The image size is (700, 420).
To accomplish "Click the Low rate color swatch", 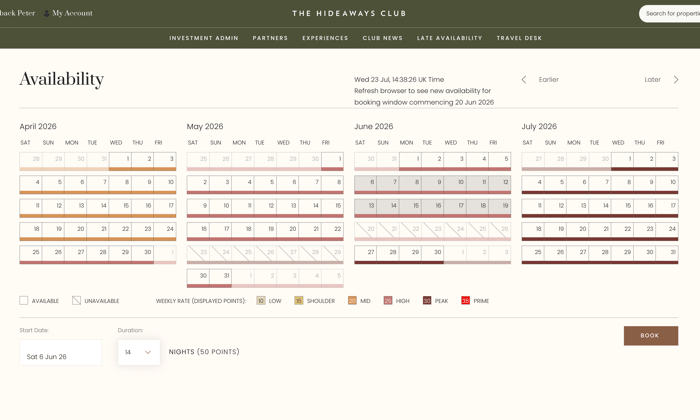I will tap(261, 300).
